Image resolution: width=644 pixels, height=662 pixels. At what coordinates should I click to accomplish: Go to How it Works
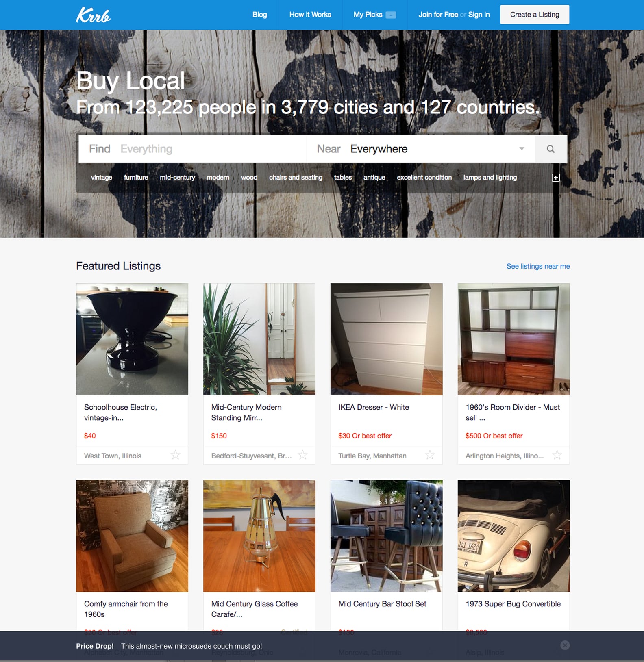(x=310, y=15)
